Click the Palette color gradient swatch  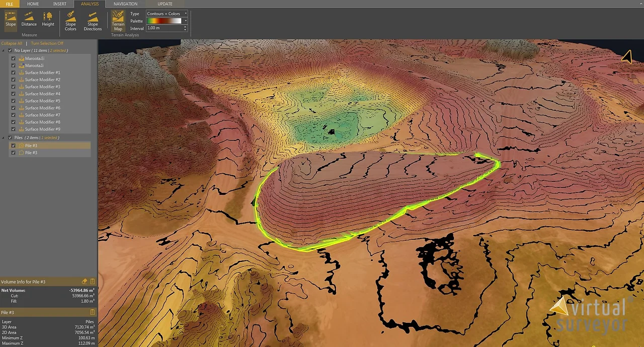click(164, 21)
